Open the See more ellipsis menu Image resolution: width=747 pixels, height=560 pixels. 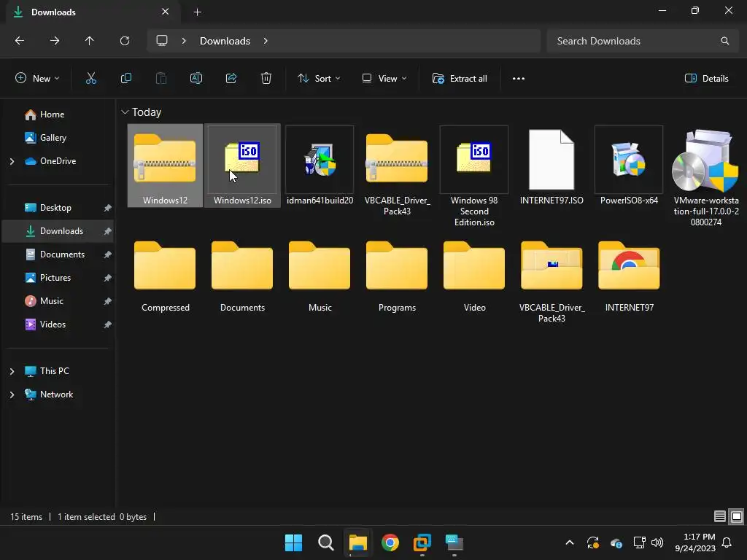519,79
